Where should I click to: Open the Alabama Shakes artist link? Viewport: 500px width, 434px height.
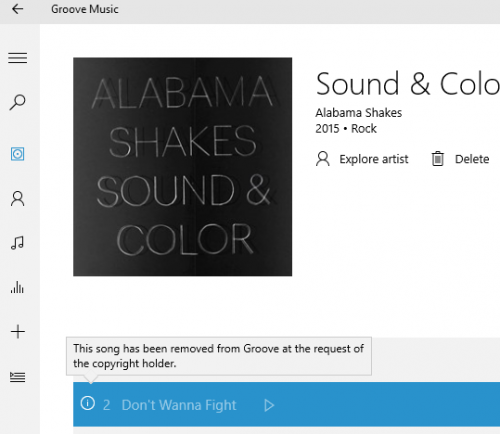coord(359,113)
